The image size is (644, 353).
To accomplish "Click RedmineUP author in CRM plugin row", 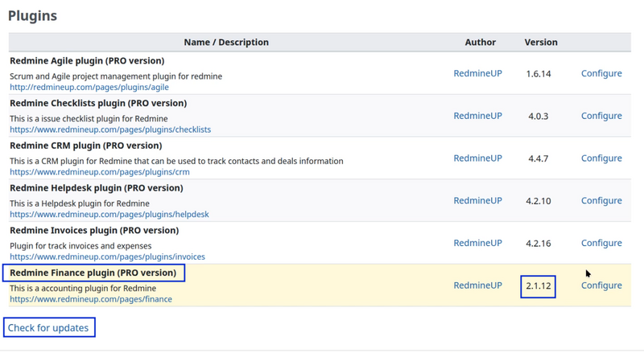I will pos(477,158).
